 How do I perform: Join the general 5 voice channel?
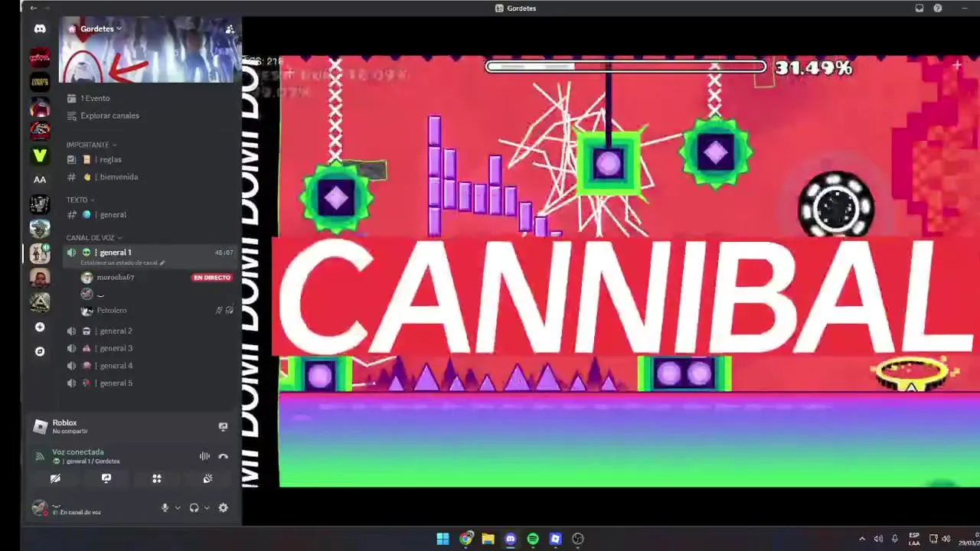[x=149, y=383]
